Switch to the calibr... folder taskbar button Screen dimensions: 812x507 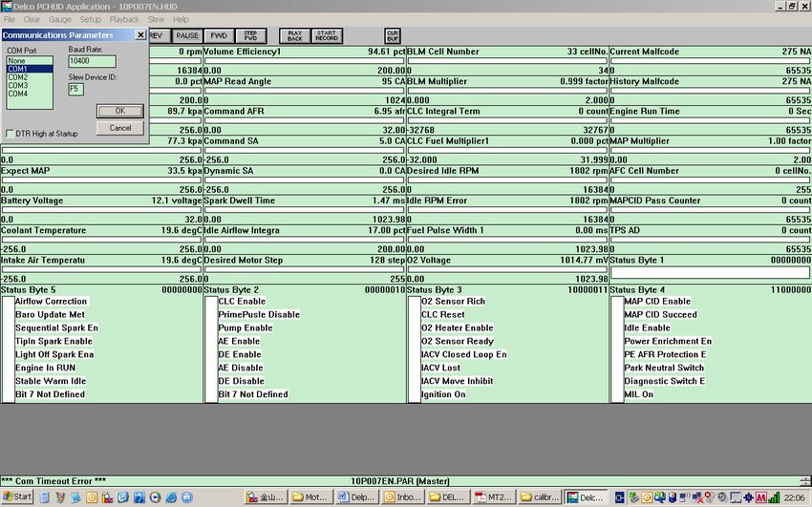(x=540, y=497)
